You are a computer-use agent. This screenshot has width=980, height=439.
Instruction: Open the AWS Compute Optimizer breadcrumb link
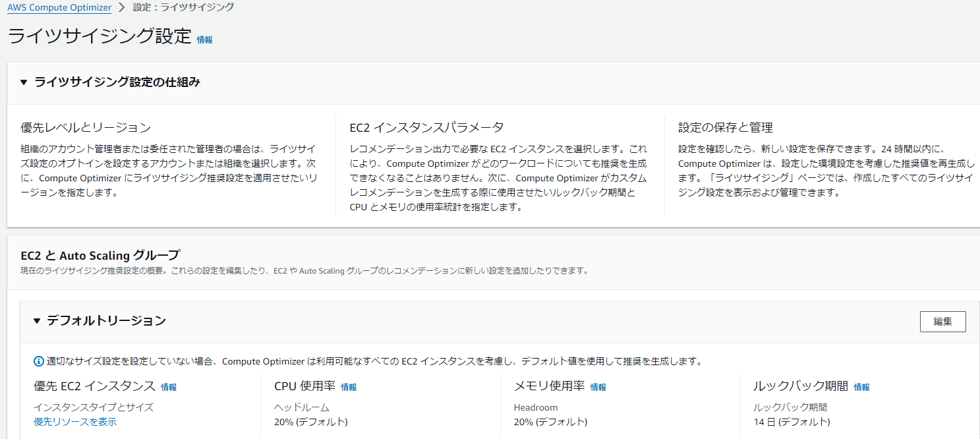point(60,8)
